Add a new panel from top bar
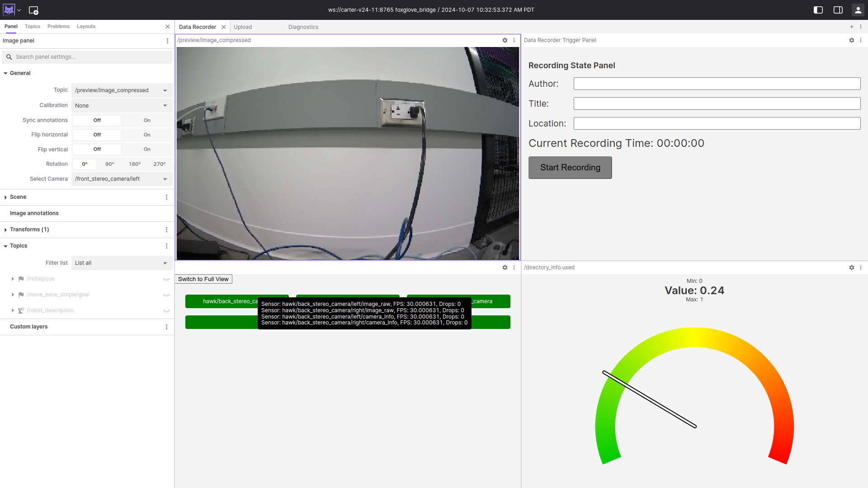This screenshot has width=868, height=488. (33, 9)
